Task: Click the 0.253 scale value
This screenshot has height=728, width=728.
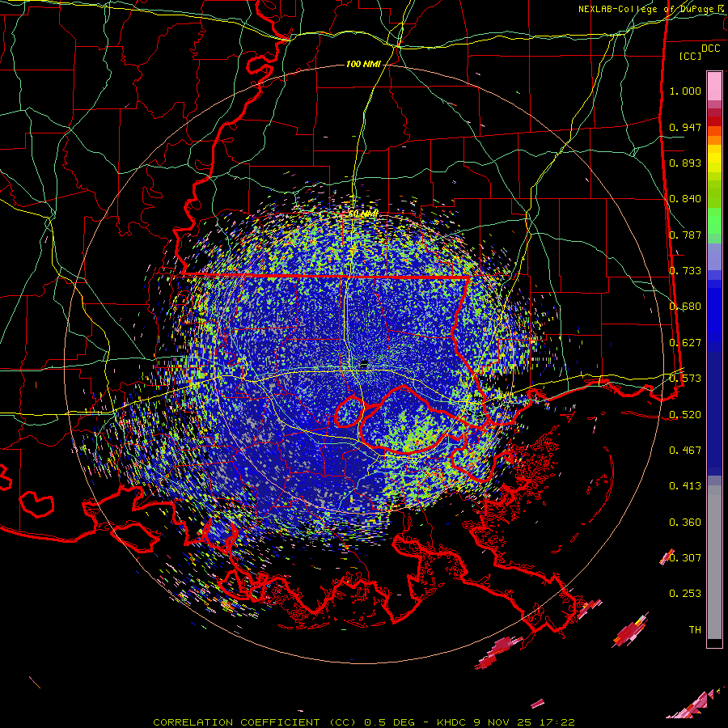Action: tap(685, 594)
